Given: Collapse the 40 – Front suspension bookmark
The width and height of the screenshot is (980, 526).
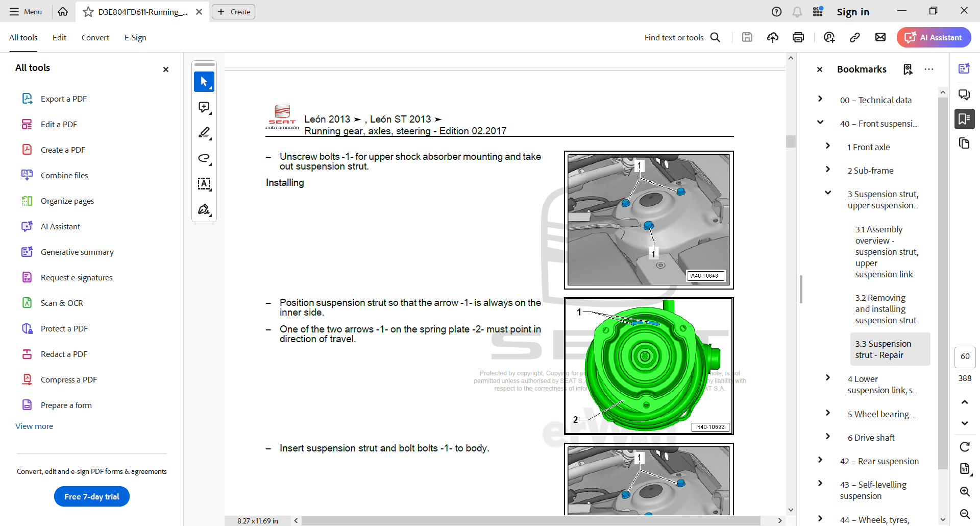Looking at the screenshot, I should (x=820, y=123).
